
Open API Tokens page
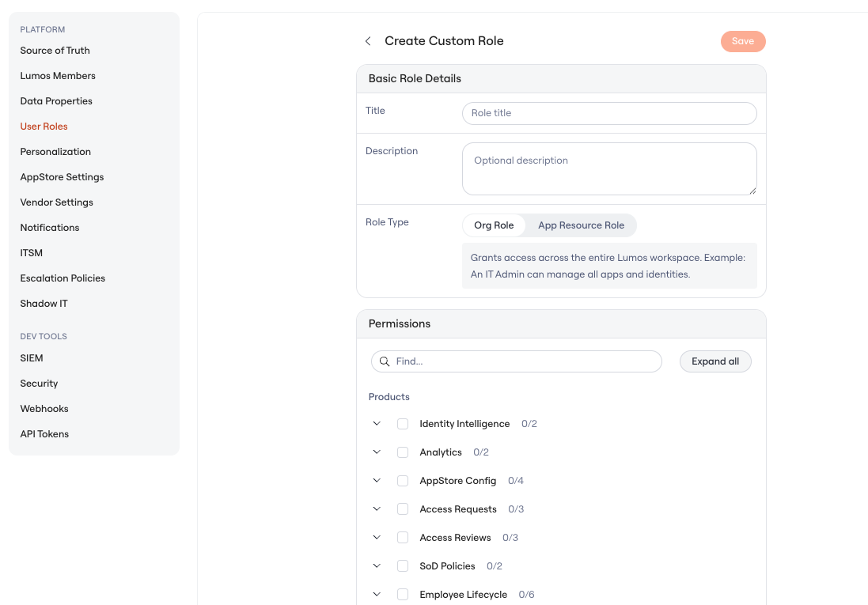coord(44,434)
